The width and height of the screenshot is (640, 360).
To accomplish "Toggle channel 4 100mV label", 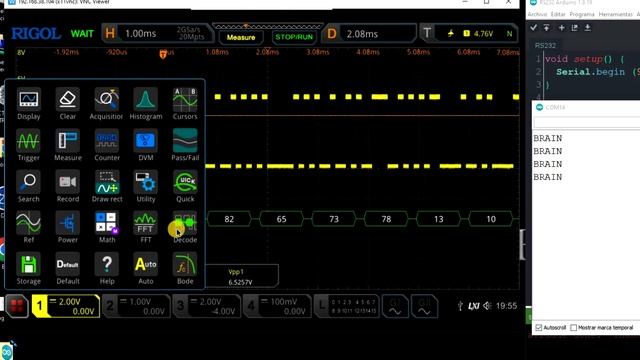I will tap(278, 306).
